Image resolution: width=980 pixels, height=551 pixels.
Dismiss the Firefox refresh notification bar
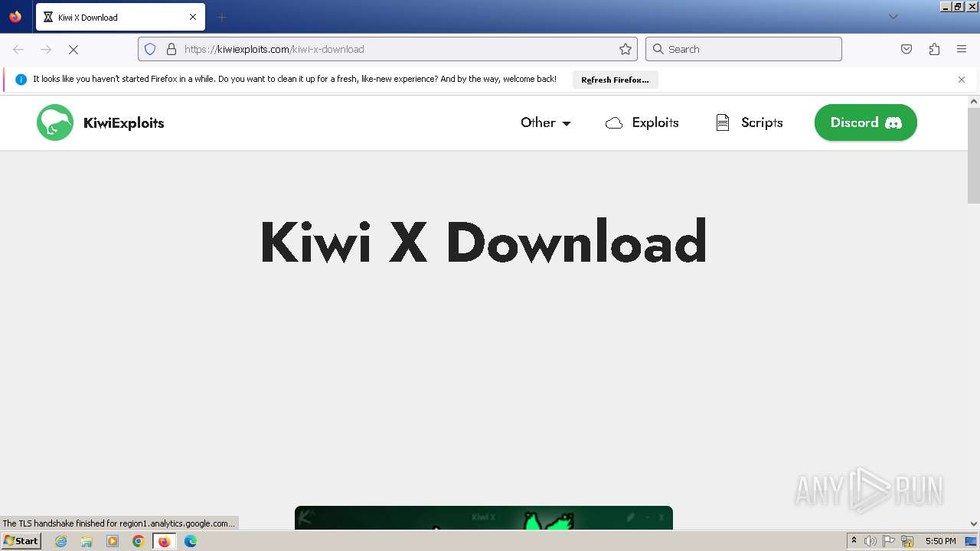(x=962, y=80)
